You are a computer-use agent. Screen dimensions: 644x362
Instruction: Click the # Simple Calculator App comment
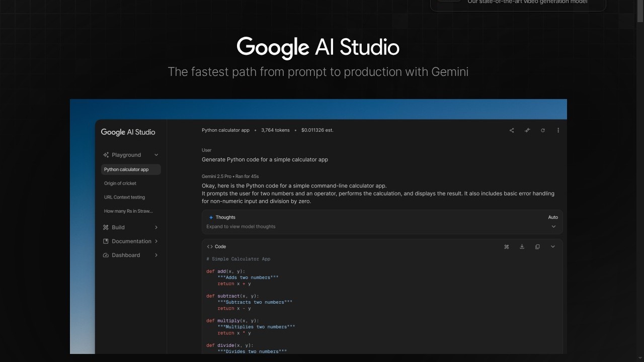pos(238,259)
